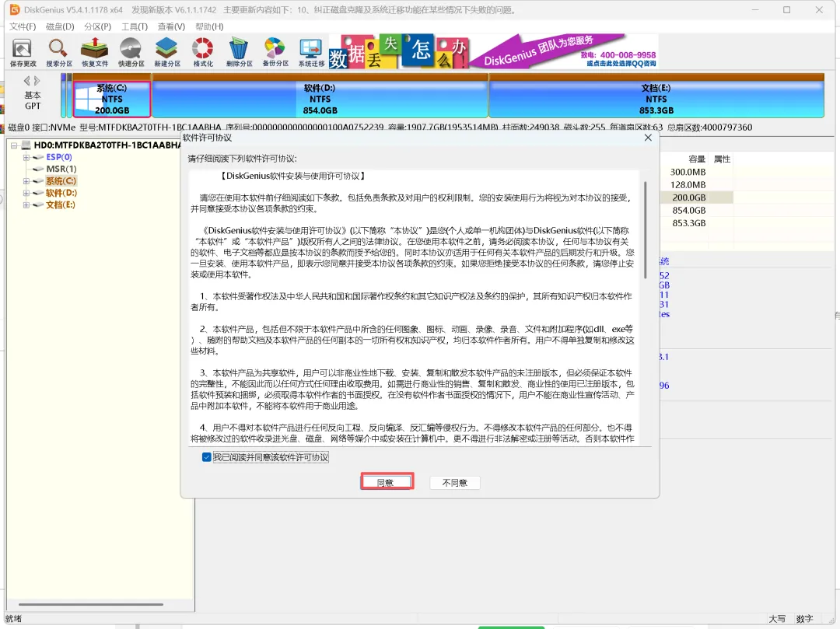Click the 大写 caps lock status indicator

[777, 619]
